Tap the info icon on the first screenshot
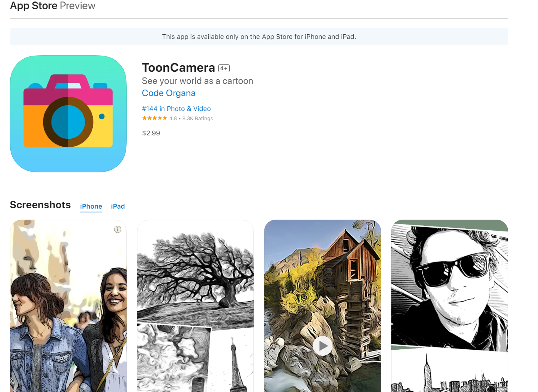The height and width of the screenshot is (392, 538). point(118,229)
